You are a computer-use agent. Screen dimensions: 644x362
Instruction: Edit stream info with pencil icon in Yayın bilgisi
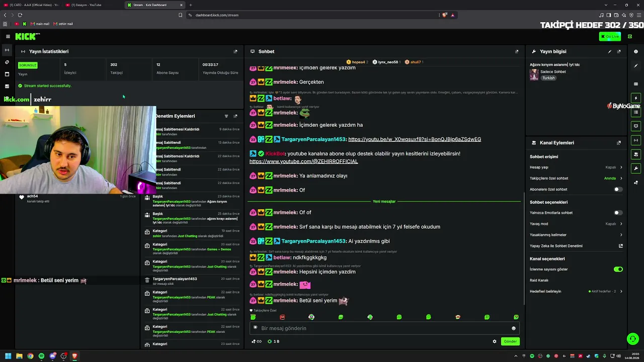pyautogui.click(x=610, y=51)
